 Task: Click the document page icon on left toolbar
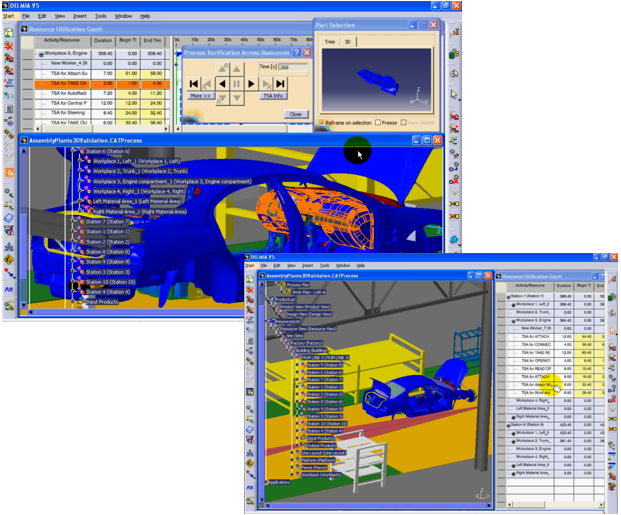pyautogui.click(x=9, y=109)
